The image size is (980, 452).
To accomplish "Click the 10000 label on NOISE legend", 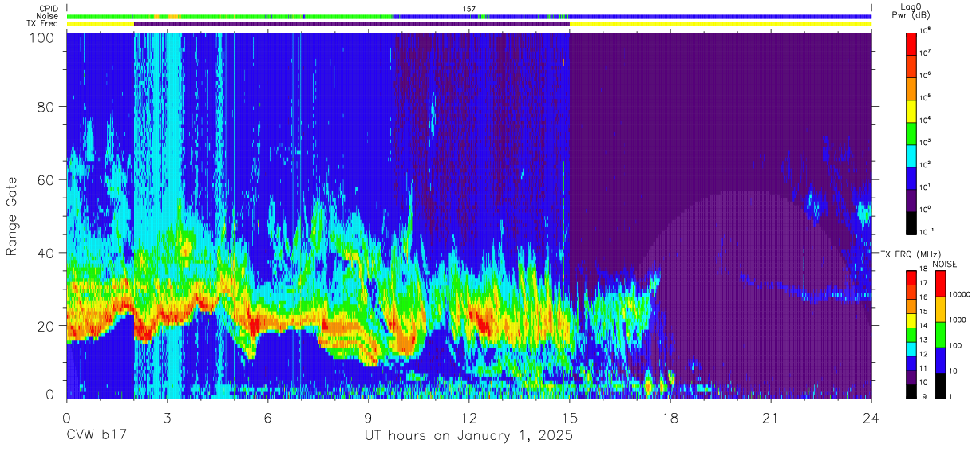I will 959,295.
